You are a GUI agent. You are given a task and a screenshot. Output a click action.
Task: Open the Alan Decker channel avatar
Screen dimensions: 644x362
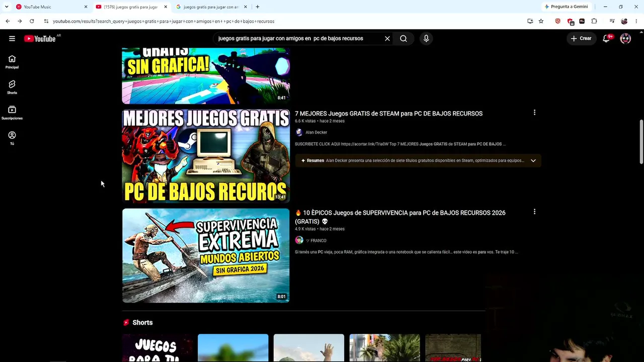click(x=299, y=132)
